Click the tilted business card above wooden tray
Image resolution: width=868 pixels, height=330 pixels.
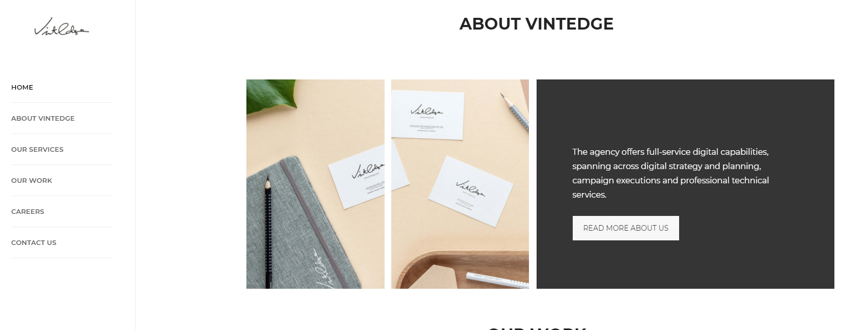(471, 190)
